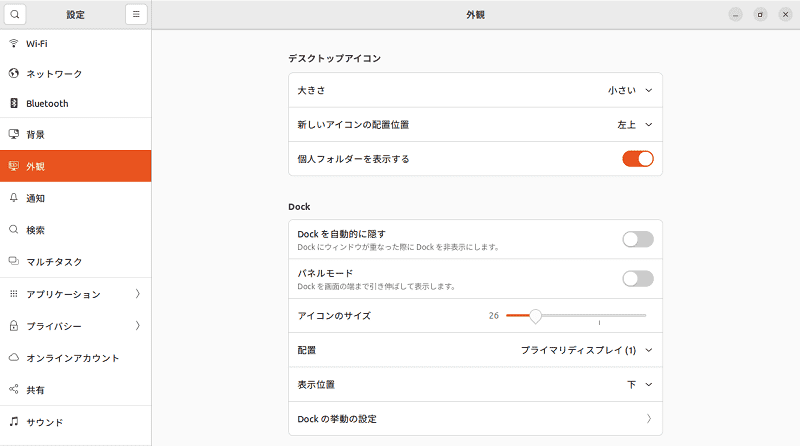
Task: Click the アイコンのサイズ slider handle
Action: pos(535,316)
